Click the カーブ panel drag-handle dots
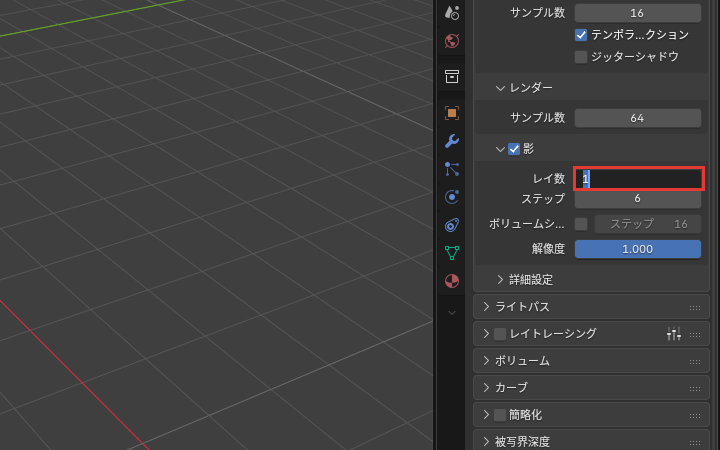The image size is (720, 450). coord(695,389)
